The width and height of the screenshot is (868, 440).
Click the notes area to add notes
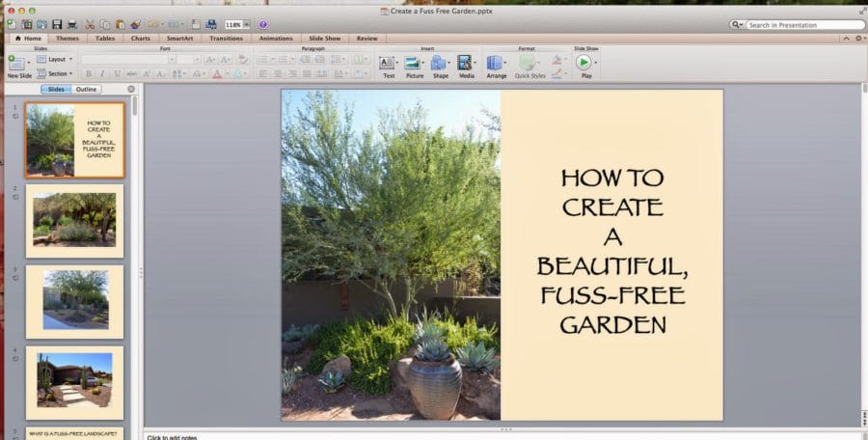click(503, 436)
